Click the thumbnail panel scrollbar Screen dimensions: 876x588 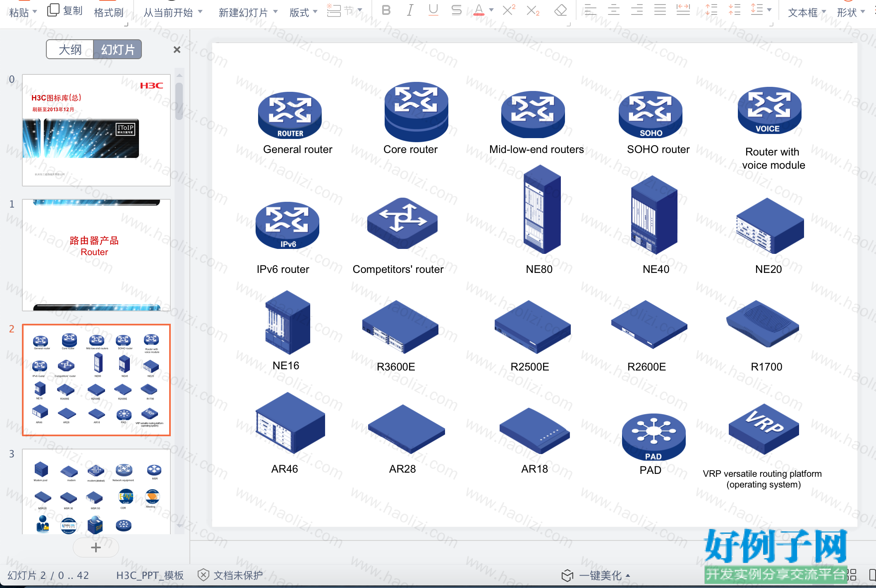[179, 101]
